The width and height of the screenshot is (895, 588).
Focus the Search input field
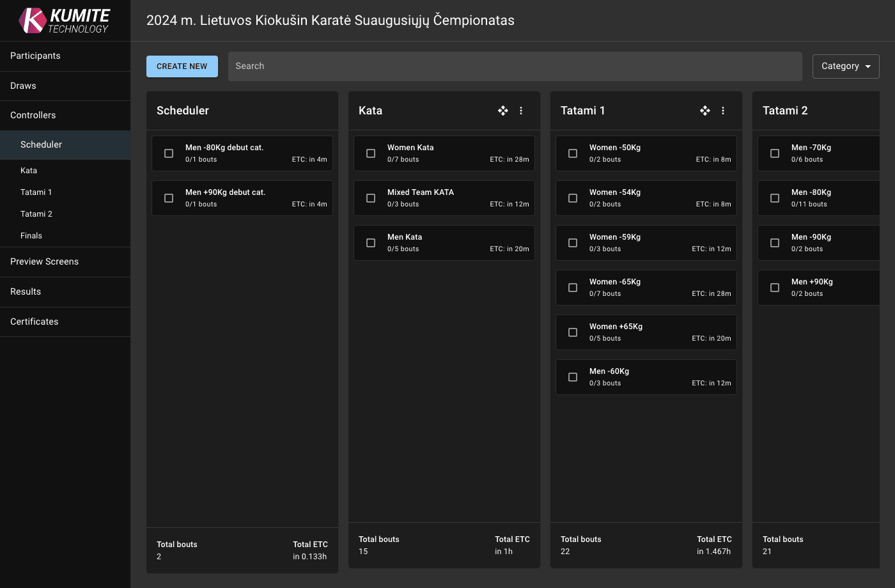(x=515, y=66)
